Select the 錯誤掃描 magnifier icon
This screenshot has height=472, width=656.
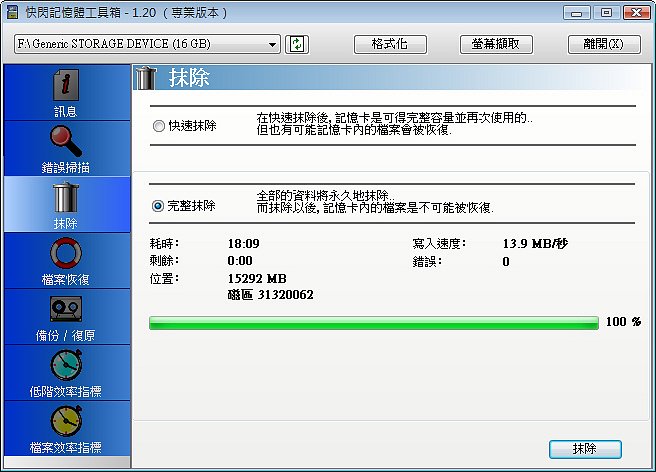point(66,141)
